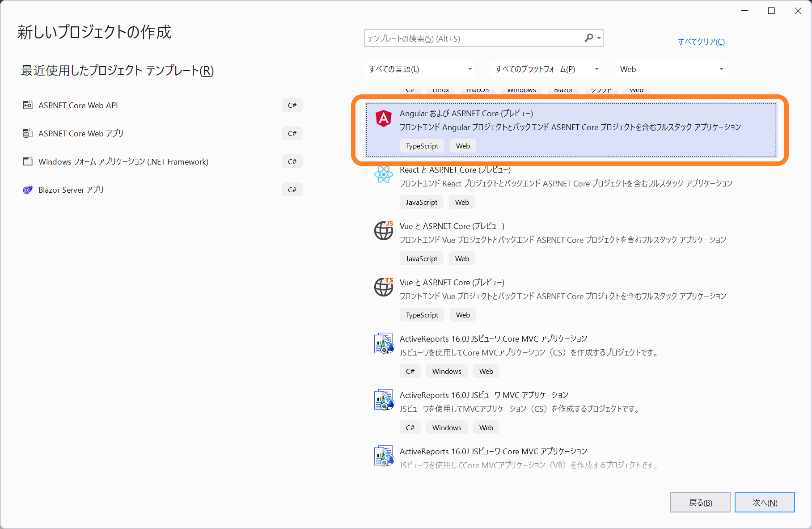Select the React と ASP.NET Core title

tap(455, 170)
